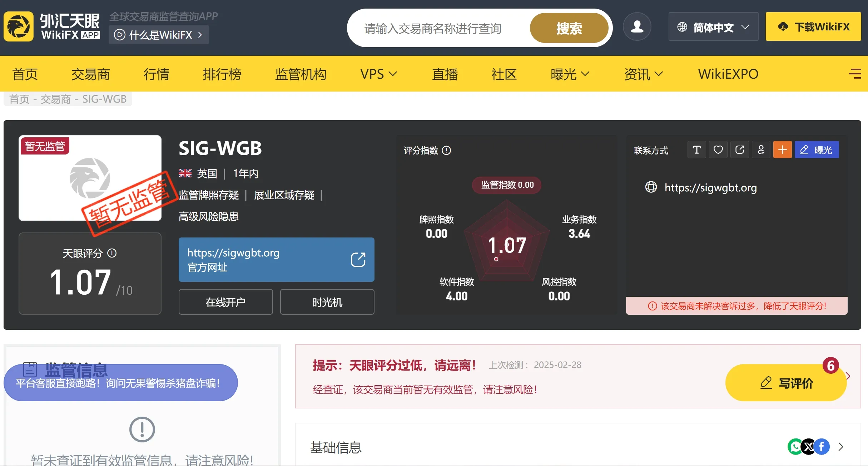Image resolution: width=868 pixels, height=466 pixels.
Task: Share via Facebook icon
Action: (822, 447)
